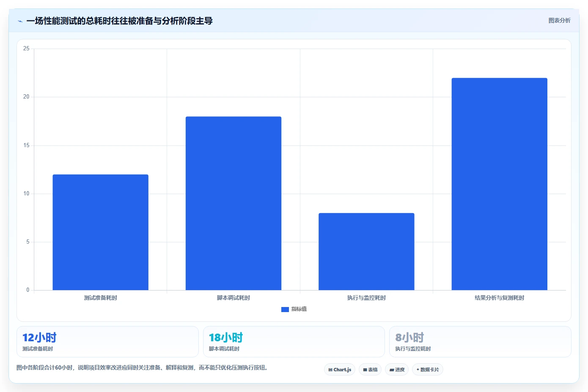Click the y-axis value 25
The width and height of the screenshot is (588, 392).
click(26, 49)
